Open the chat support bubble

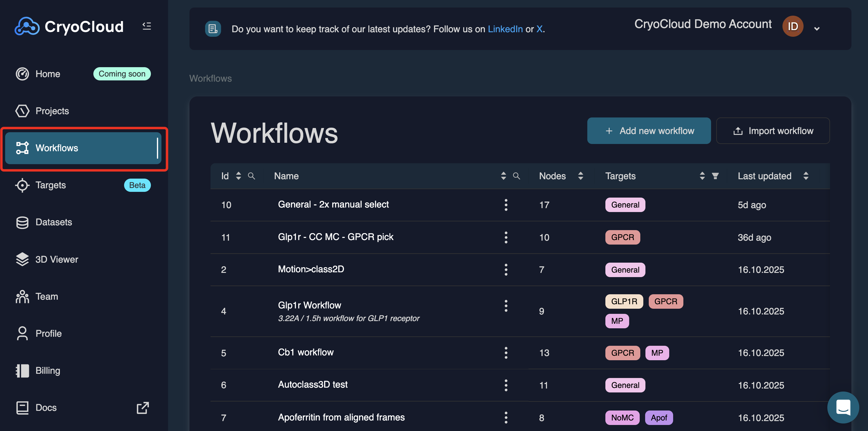[843, 407]
